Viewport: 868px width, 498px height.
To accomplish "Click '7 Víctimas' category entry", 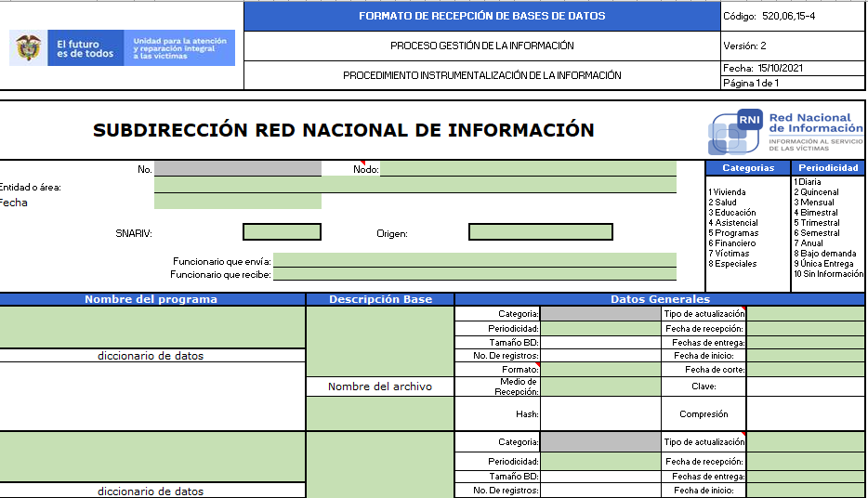I will tap(729, 254).
